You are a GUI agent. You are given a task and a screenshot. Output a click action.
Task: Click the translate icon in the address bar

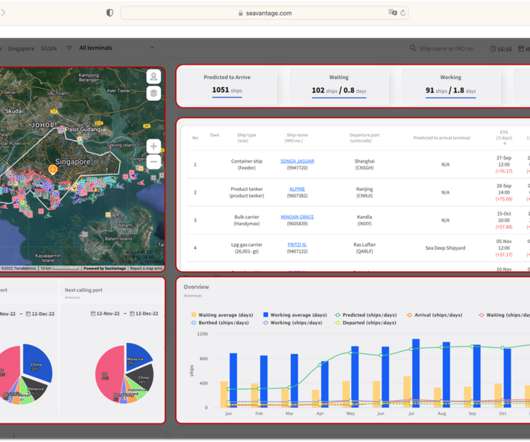tap(392, 13)
